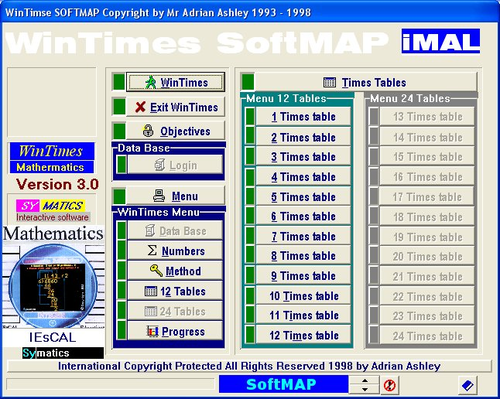500x399 pixels.
Task: Open the 12 Tables menu entry
Action: pos(175,291)
